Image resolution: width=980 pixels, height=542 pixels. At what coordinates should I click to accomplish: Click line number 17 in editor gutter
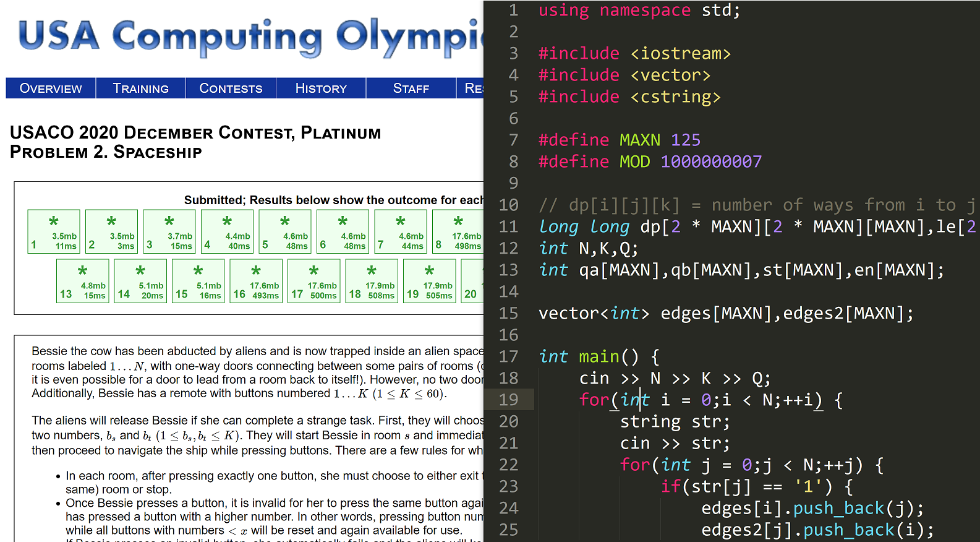point(508,356)
